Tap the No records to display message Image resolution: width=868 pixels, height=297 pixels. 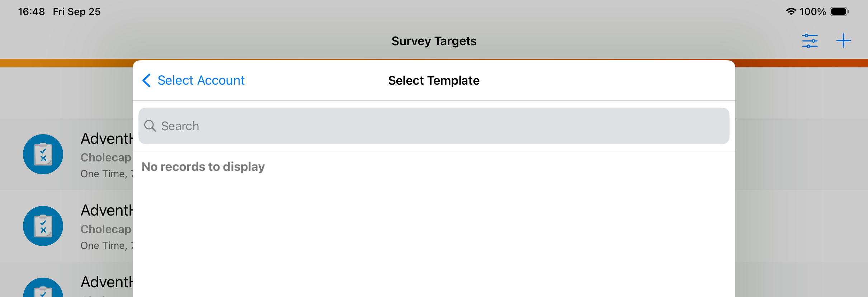203,167
